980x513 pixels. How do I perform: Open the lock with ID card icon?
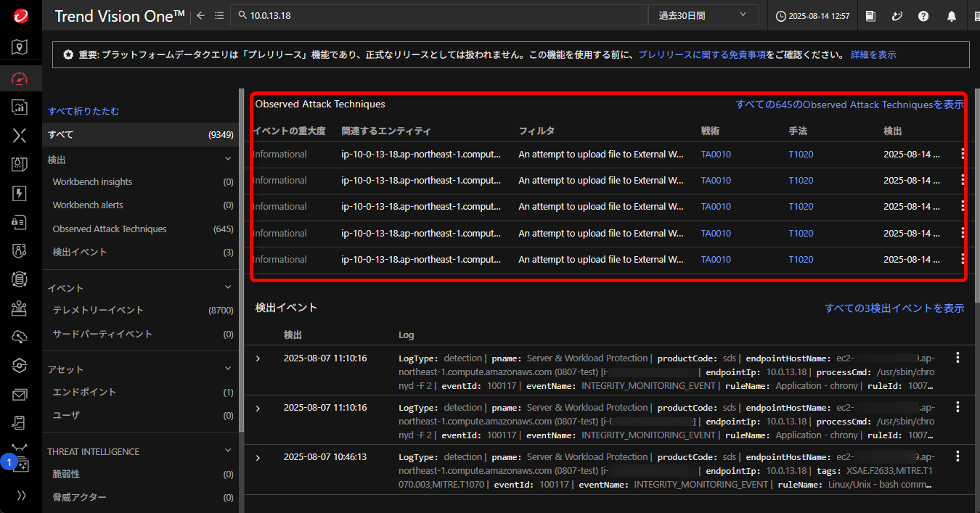tap(20, 222)
